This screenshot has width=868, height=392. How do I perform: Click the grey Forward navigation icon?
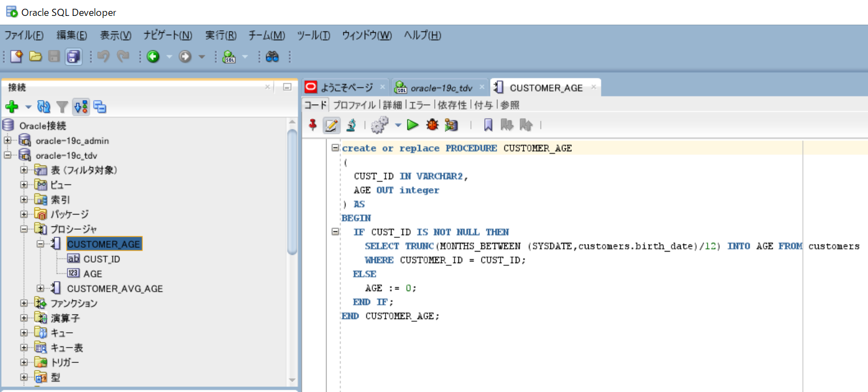coord(186,56)
